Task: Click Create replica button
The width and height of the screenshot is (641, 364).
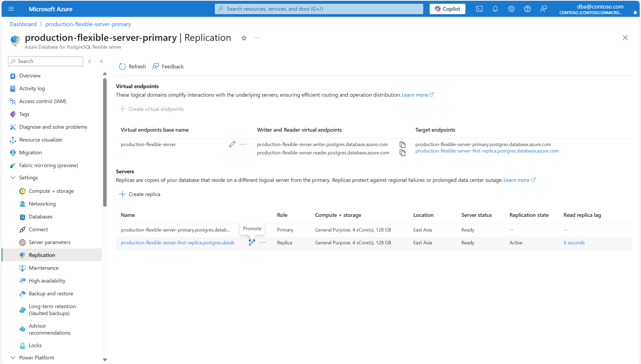Action: (140, 194)
